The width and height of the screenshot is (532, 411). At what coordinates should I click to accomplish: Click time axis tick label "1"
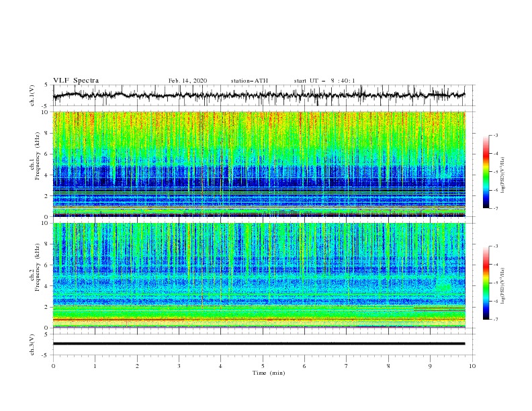[95, 366]
